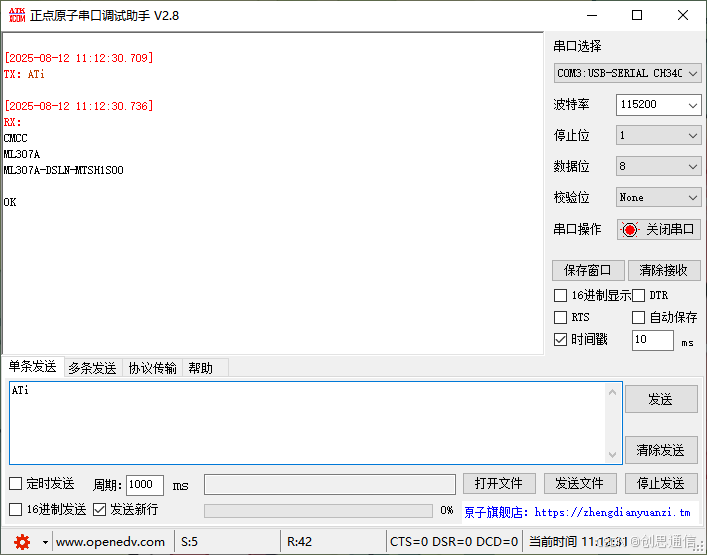Click the 11:12:30.736 RX timestamp line
This screenshot has height=555, width=707.
tap(79, 106)
